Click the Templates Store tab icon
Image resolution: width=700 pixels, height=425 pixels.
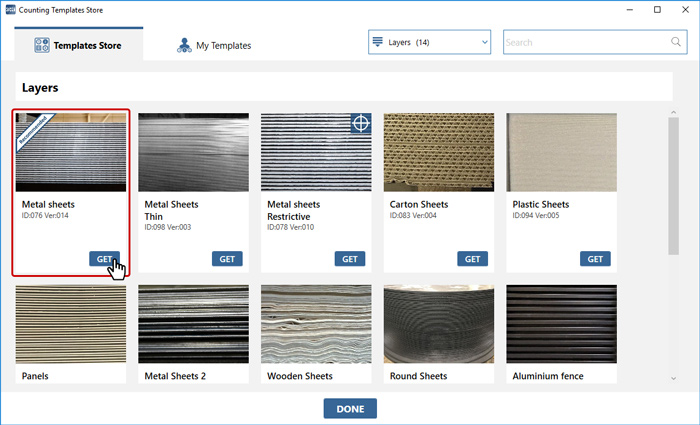pyautogui.click(x=43, y=45)
